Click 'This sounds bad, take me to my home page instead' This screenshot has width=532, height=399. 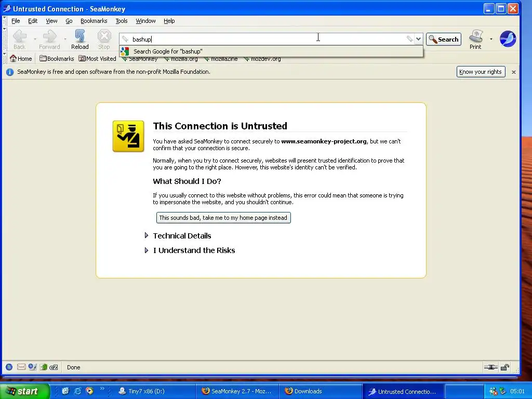(x=223, y=218)
